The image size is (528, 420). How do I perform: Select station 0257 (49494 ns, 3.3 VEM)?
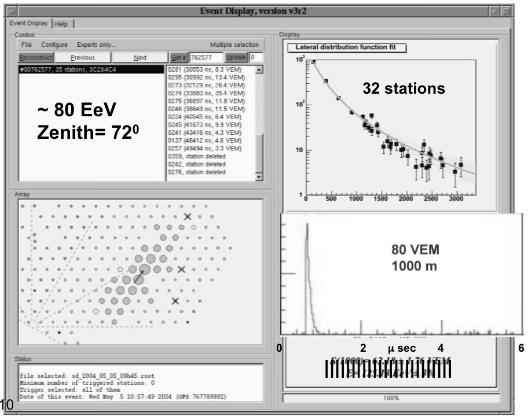[x=204, y=149]
